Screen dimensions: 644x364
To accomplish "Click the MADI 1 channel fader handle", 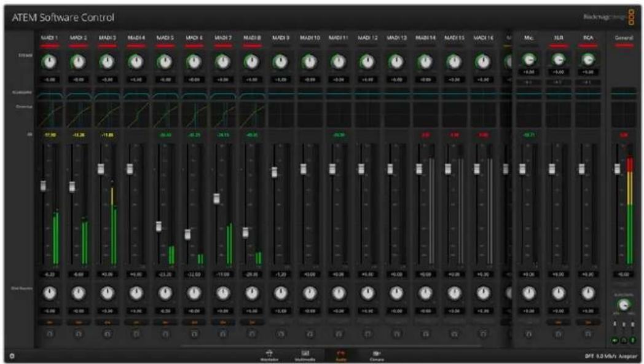I will coord(43,185).
